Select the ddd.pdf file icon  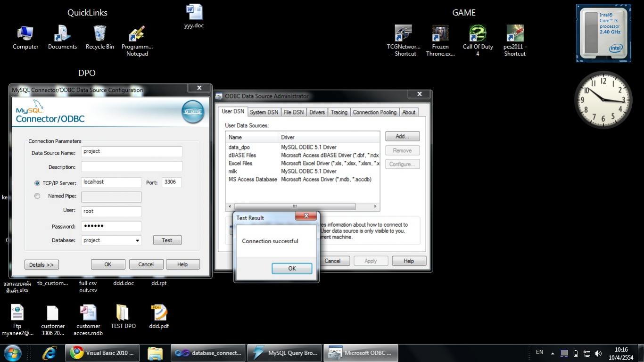click(159, 317)
